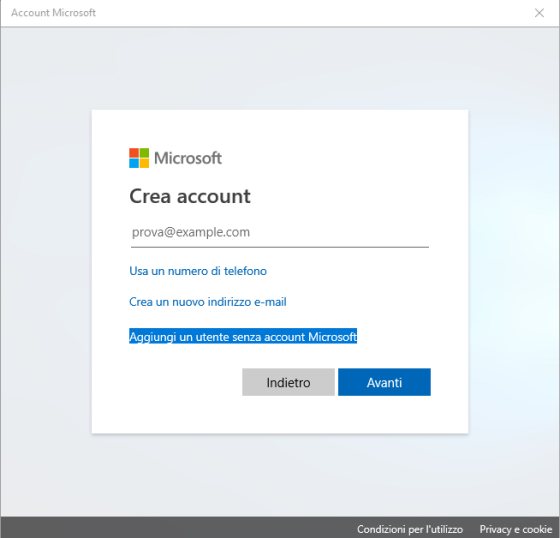The image size is (560, 538).
Task: Click the green square of the Microsoft logo
Action: coord(144,153)
